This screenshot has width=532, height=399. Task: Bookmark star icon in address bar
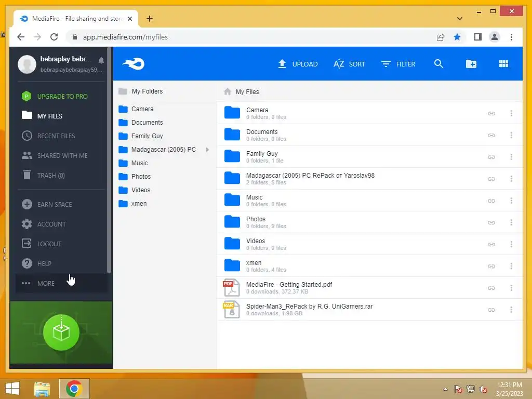coord(457,37)
